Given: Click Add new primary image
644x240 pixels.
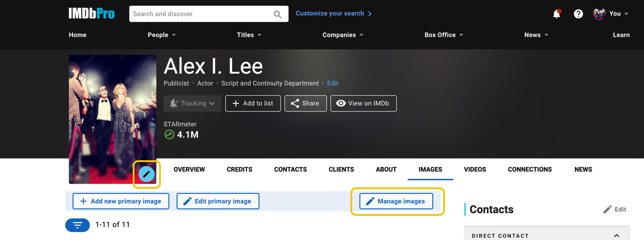Looking at the screenshot, I should click(x=121, y=201).
